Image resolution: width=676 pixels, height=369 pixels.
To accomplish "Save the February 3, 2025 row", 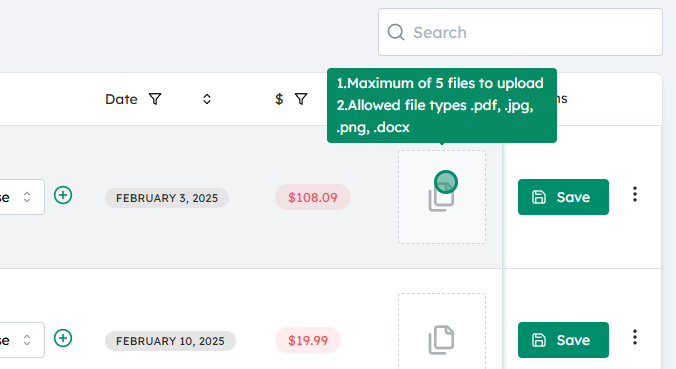I will pos(563,197).
